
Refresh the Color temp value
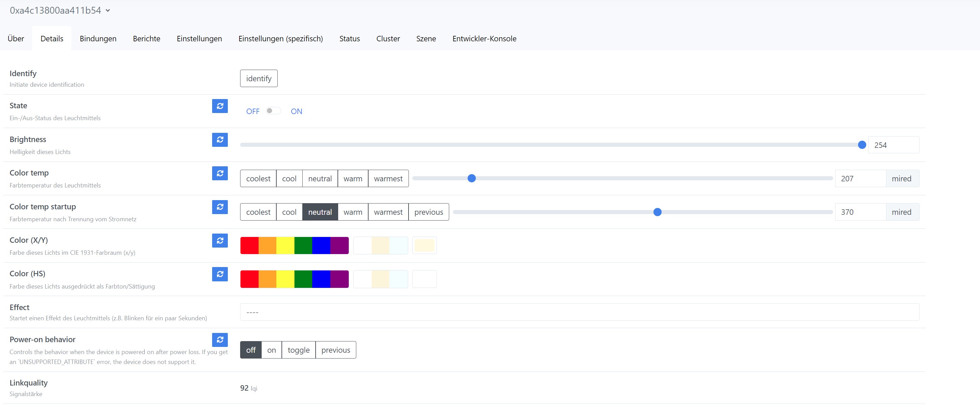(x=220, y=173)
